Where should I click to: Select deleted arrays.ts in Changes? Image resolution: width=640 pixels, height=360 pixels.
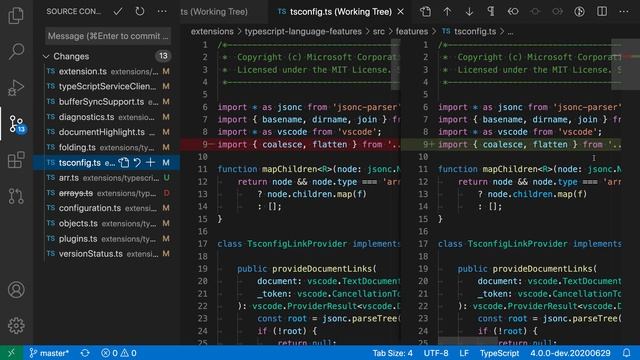coord(107,193)
